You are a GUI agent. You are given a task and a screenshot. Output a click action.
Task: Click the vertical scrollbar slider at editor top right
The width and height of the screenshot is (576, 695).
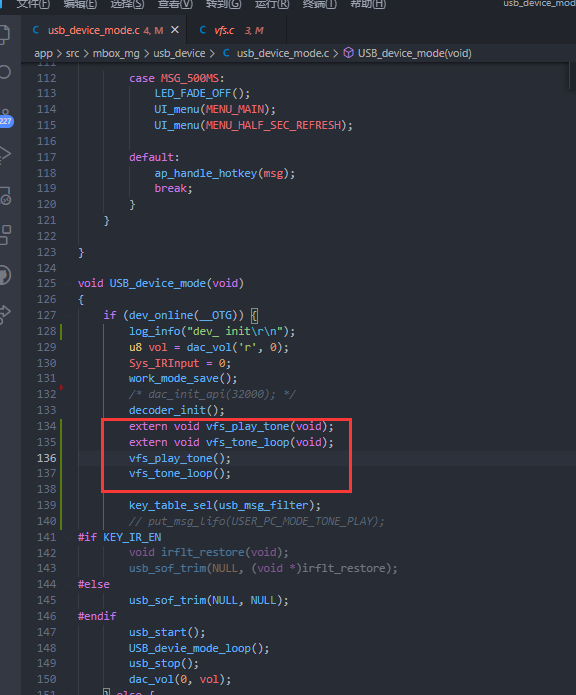tap(572, 76)
